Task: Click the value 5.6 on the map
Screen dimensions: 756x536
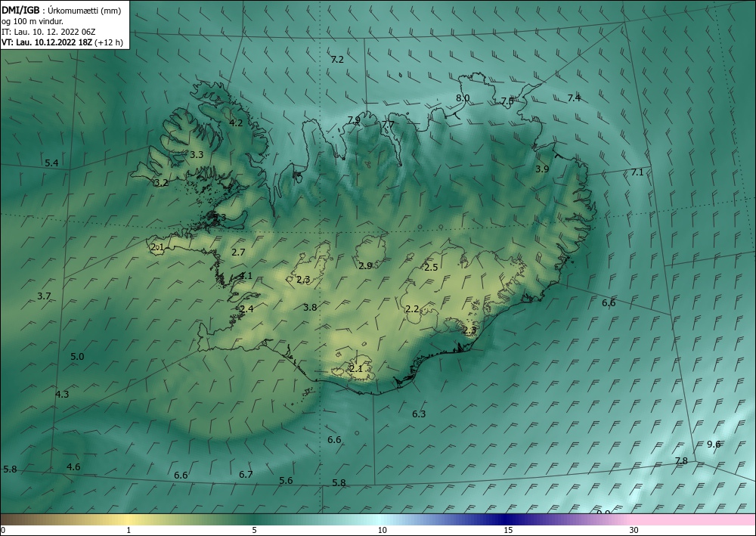Action: 286,480
